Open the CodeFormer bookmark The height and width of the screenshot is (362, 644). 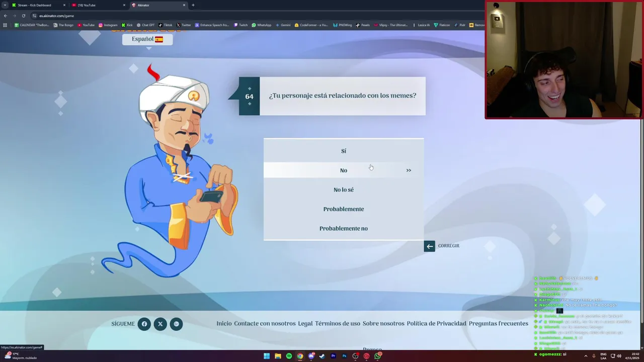pos(311,25)
